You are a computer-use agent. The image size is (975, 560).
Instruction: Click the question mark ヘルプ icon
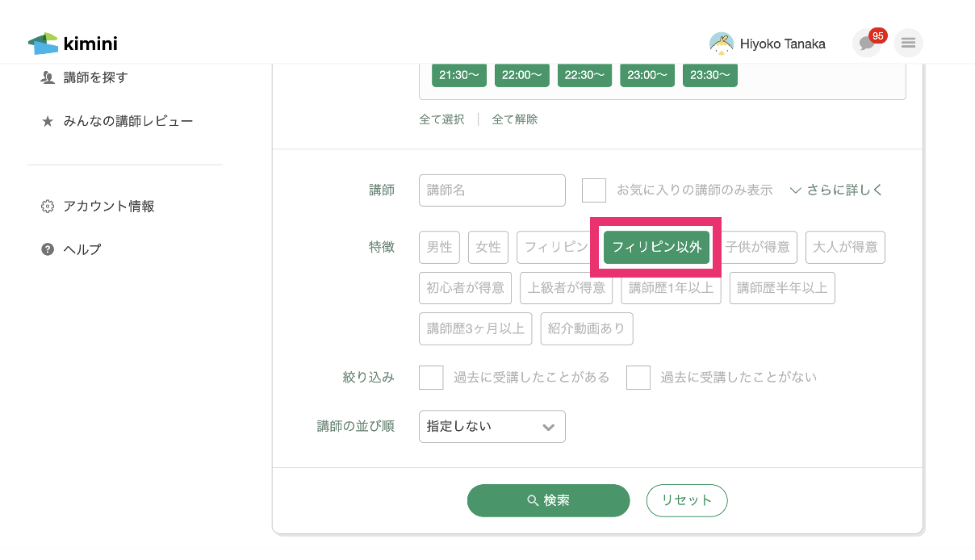[x=47, y=249]
